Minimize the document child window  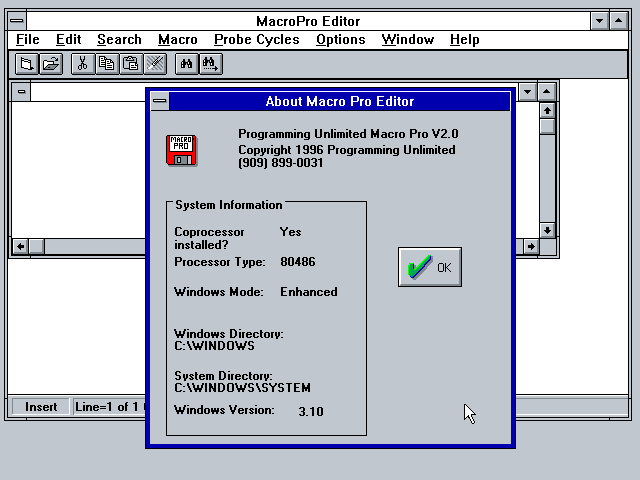pos(527,91)
